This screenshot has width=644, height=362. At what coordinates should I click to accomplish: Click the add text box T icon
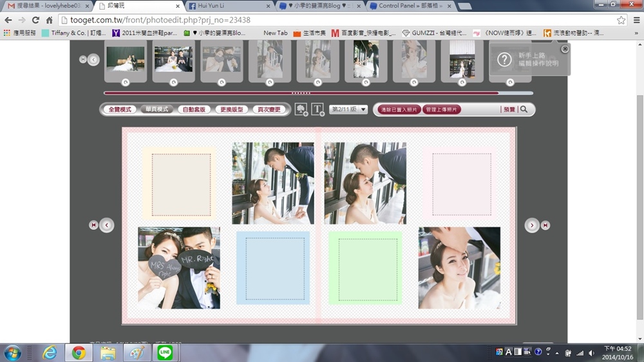(318, 110)
